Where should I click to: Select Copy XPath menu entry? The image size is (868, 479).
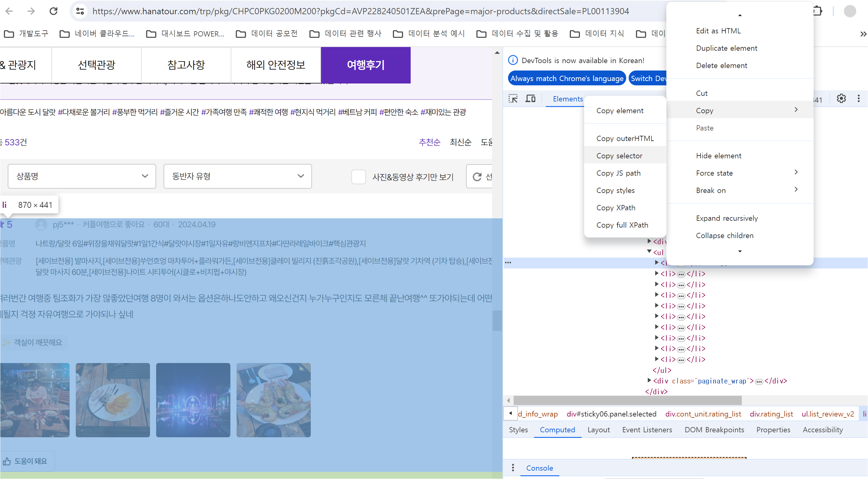point(616,207)
